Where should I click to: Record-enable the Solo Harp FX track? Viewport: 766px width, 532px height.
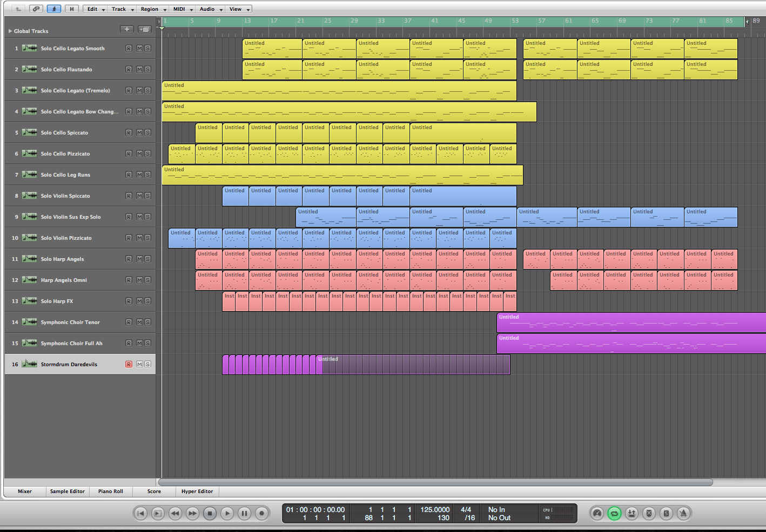129,301
